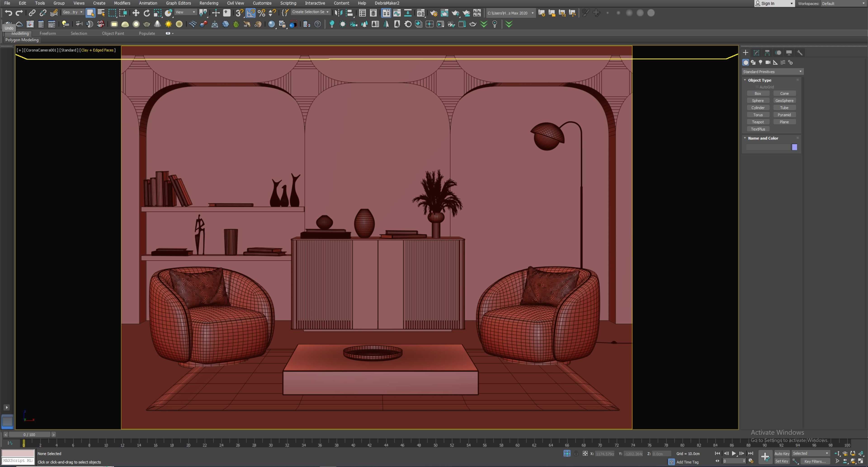The width and height of the screenshot is (868, 467).
Task: Click the Play Animation button
Action: [x=734, y=453]
